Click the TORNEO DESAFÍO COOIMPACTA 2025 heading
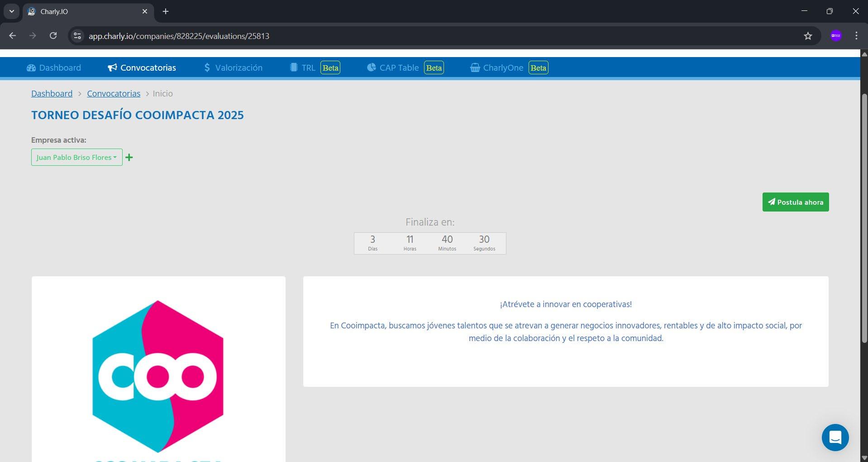Viewport: 868px width, 462px height. [x=138, y=115]
